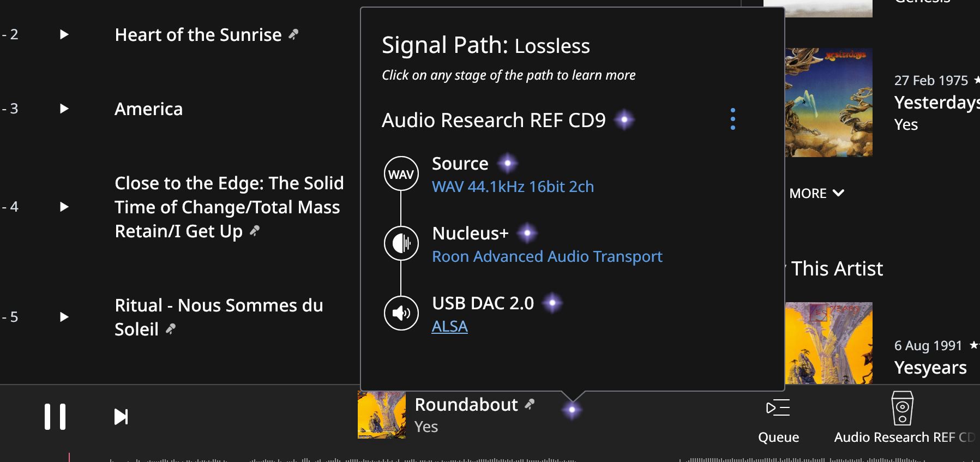Select the Heart of the Sunrise title
This screenshot has width=980, height=462.
pos(198,35)
